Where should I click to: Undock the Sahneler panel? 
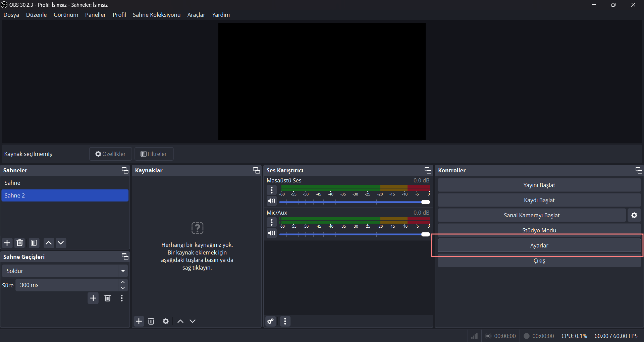pyautogui.click(x=125, y=170)
